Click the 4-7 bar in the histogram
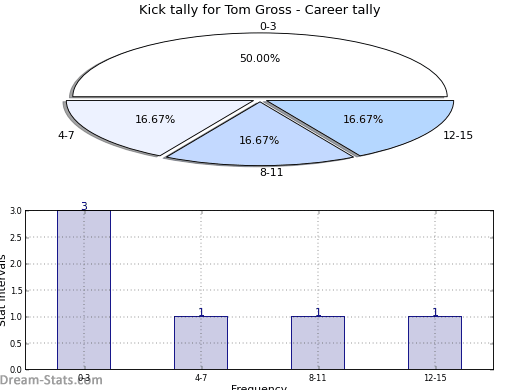This screenshot has width=520, height=390. (201, 343)
